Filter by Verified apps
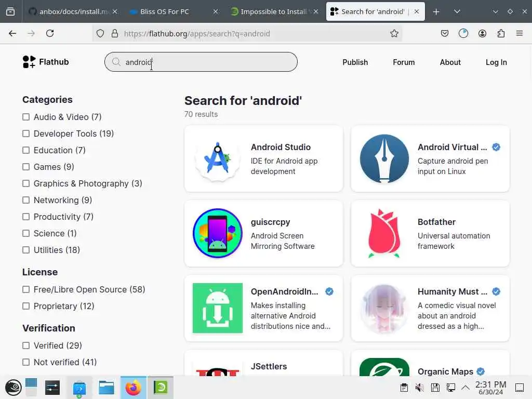The image size is (532, 399). pos(26,345)
